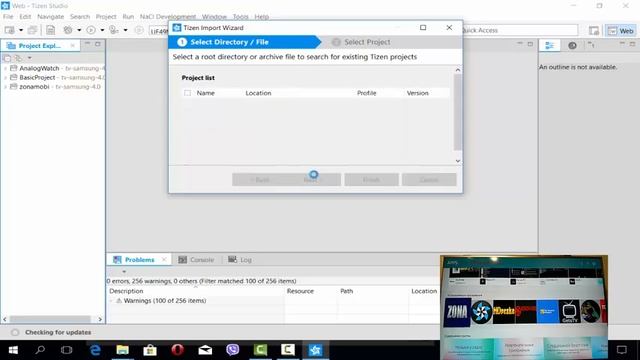Open the Project menu
Viewport: 640px width, 360px height.
[x=106, y=17]
